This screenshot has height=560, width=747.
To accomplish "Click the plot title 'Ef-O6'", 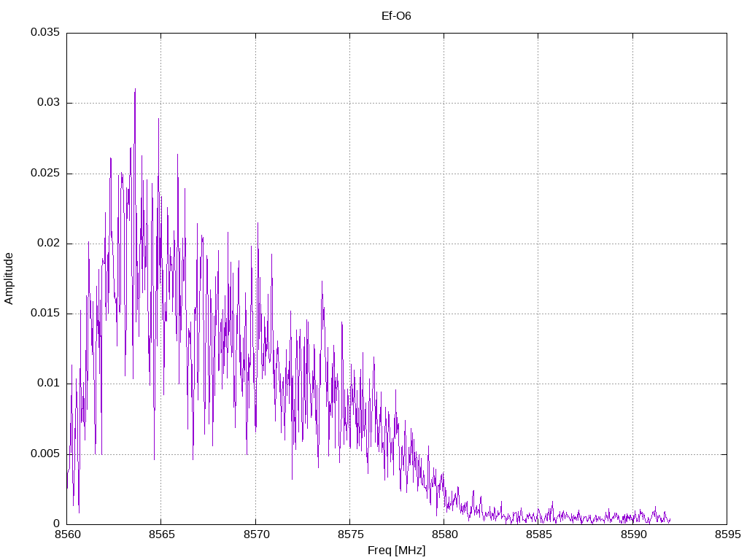I will 396,16.
